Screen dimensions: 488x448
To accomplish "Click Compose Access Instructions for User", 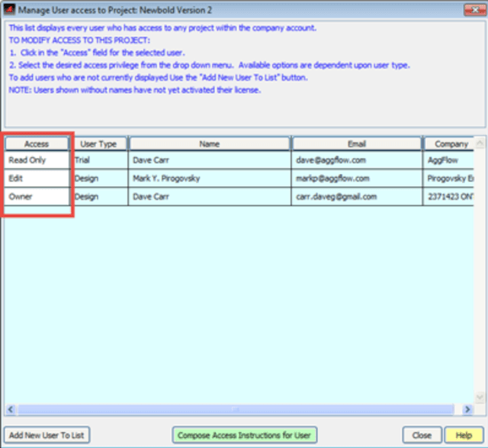I will [x=244, y=435].
